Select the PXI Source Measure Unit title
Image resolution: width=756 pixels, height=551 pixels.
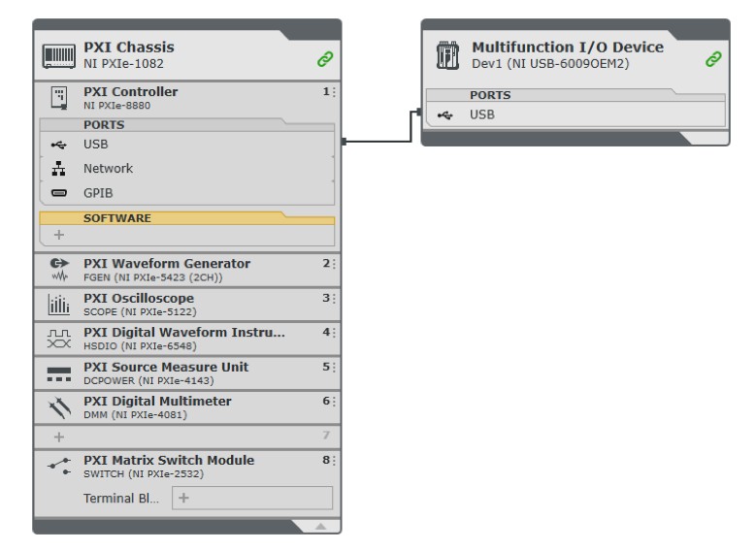[x=166, y=368]
